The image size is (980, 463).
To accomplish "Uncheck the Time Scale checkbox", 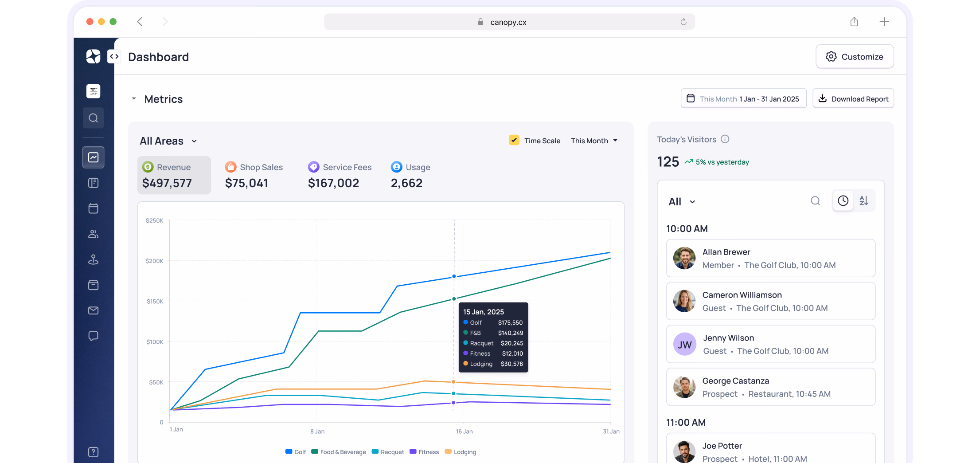I will pos(514,140).
